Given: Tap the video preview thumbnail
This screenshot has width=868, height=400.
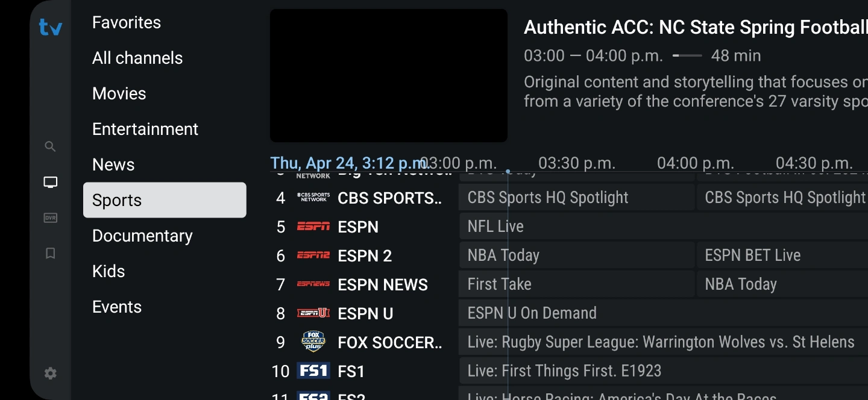Looking at the screenshot, I should click(389, 75).
